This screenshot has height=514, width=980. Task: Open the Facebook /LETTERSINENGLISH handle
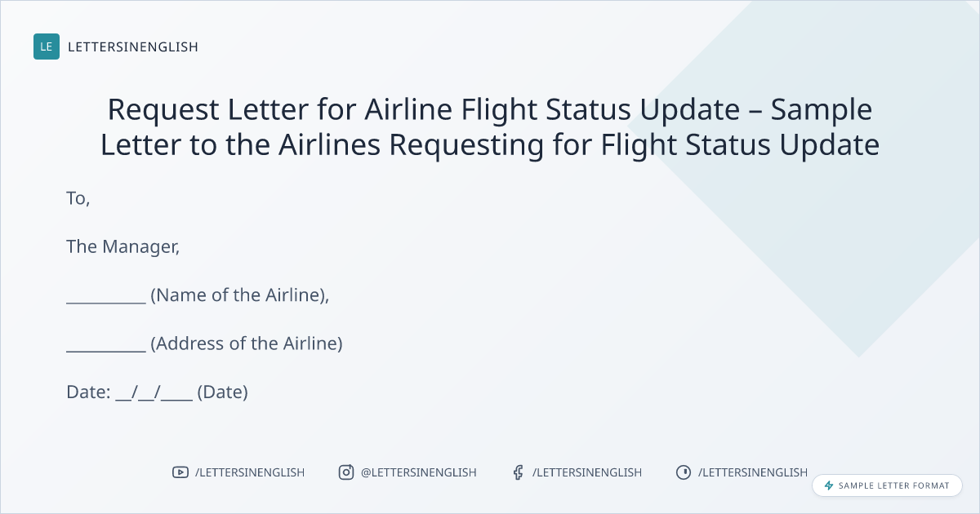[587, 472]
